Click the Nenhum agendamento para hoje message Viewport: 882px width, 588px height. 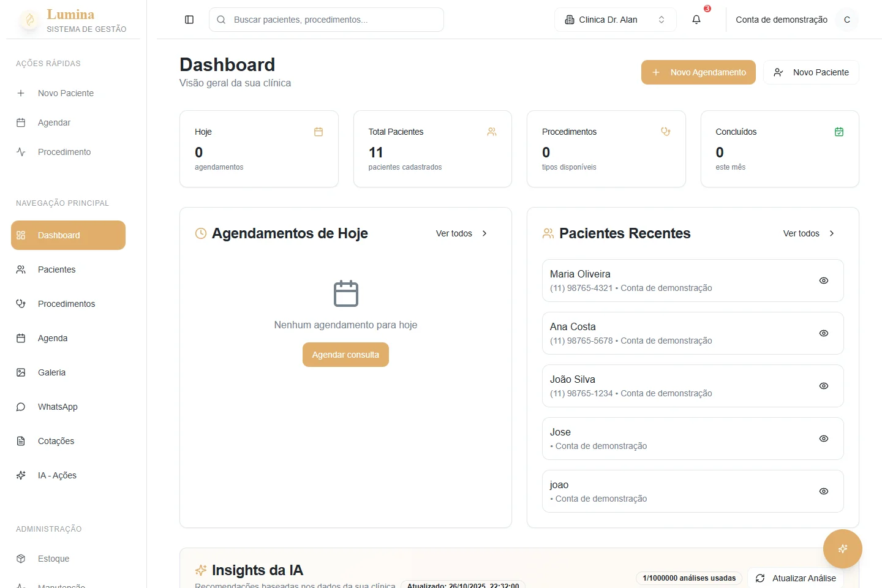click(x=345, y=325)
